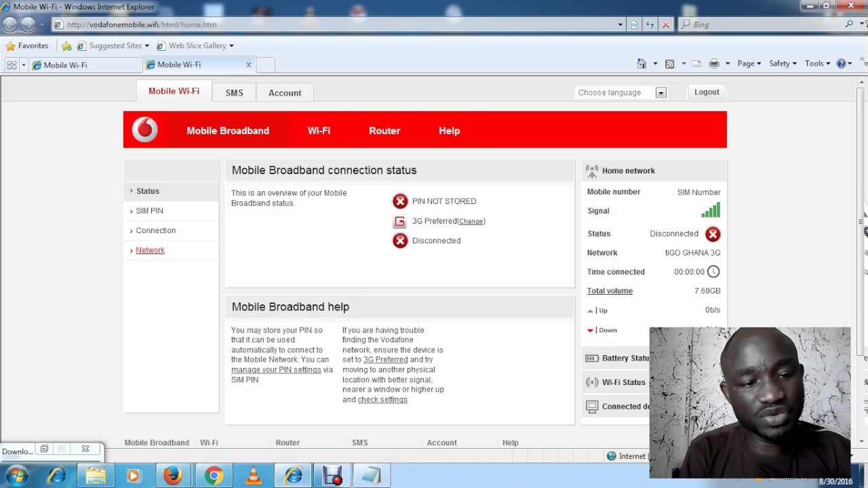Close the active Mobile Wi-Fi browser tab
Image resolution: width=868 pixels, height=488 pixels.
[248, 64]
